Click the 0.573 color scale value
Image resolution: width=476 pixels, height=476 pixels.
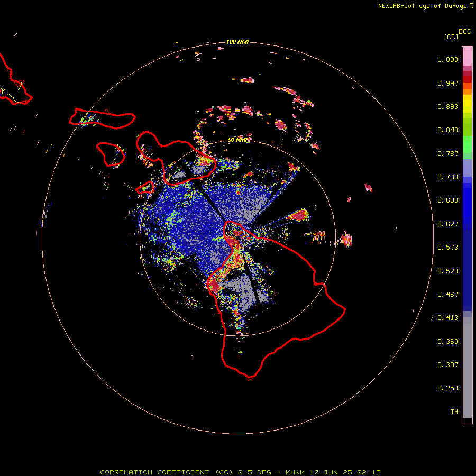click(x=448, y=248)
